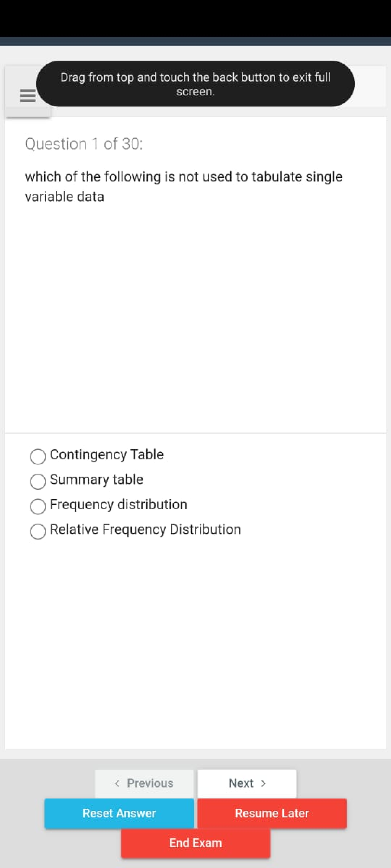
Task: Finish the test with End Exam
Action: (x=195, y=843)
